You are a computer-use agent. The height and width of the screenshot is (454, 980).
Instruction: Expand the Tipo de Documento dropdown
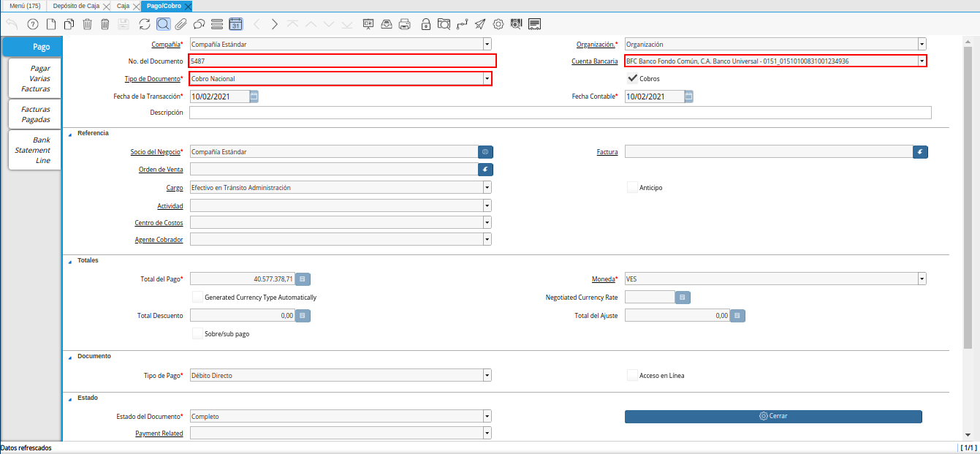point(487,78)
